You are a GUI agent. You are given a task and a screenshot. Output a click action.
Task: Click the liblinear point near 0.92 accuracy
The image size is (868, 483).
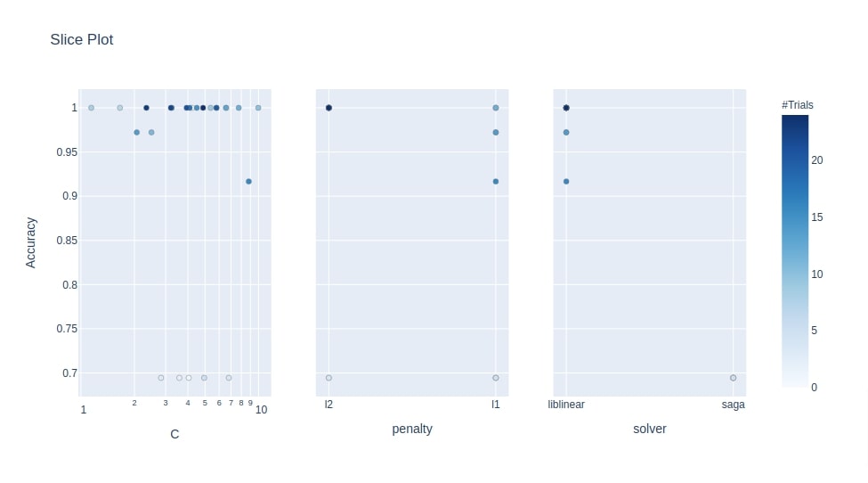[566, 182]
